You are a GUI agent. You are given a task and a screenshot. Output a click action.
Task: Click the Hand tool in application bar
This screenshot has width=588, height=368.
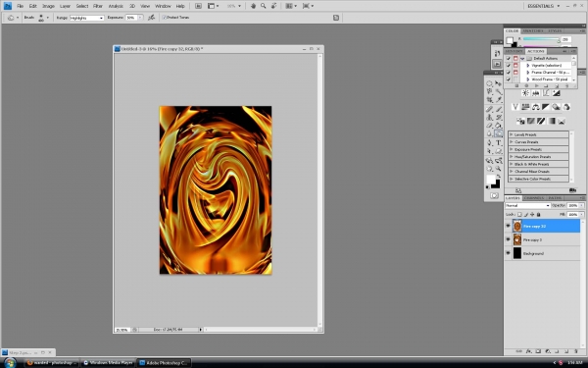(x=253, y=6)
